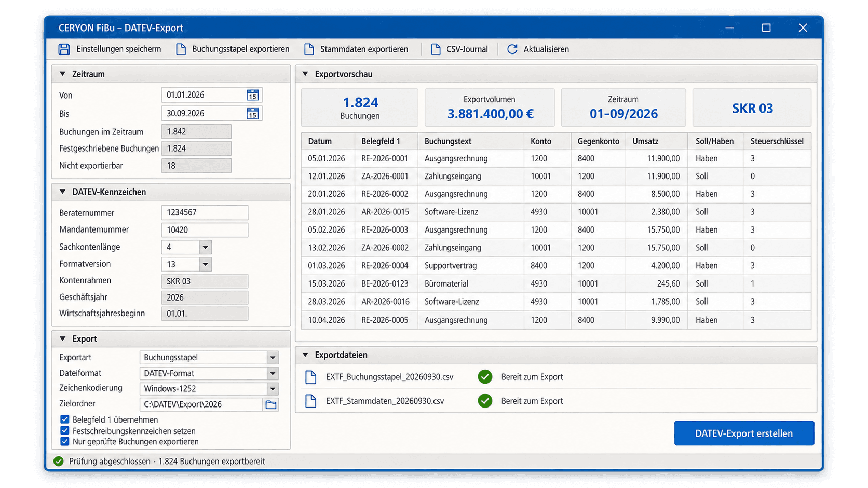Open the Exportart combo box
The image size is (868, 488).
[x=209, y=357]
